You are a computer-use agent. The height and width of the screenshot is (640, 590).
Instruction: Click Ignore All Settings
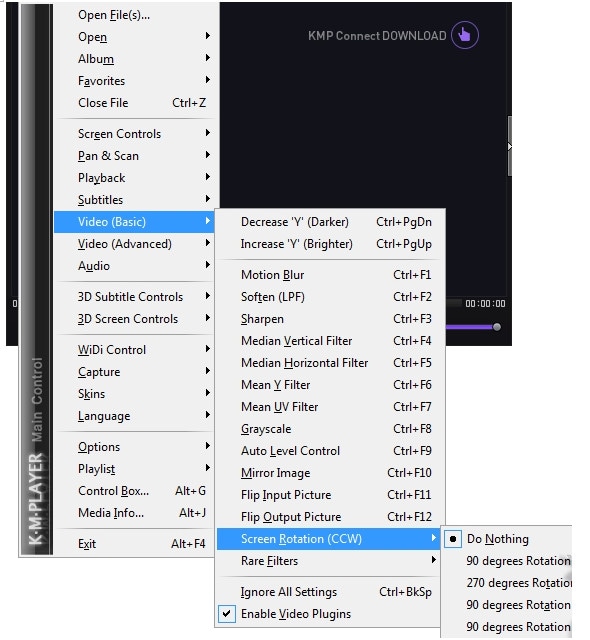coord(330,592)
